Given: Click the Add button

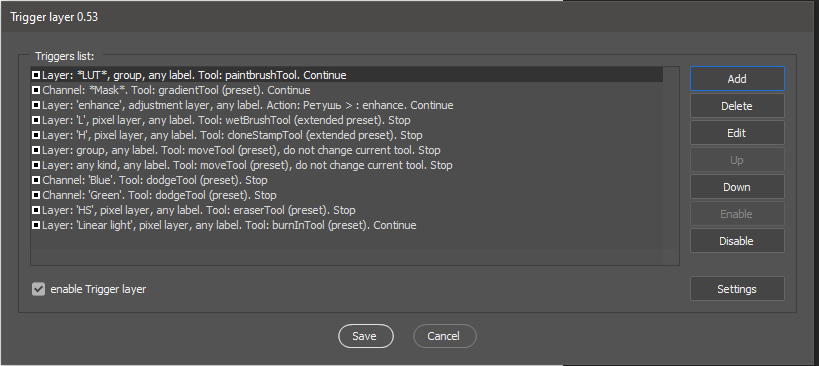Looking at the screenshot, I should point(737,79).
